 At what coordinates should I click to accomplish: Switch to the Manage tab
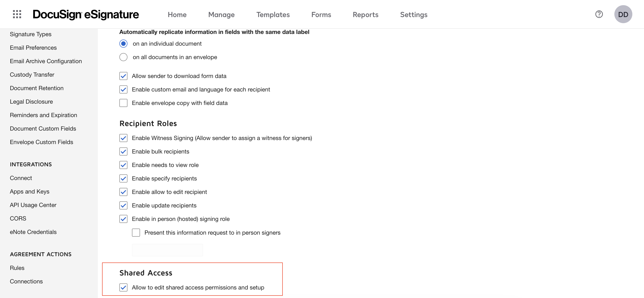tap(221, 15)
